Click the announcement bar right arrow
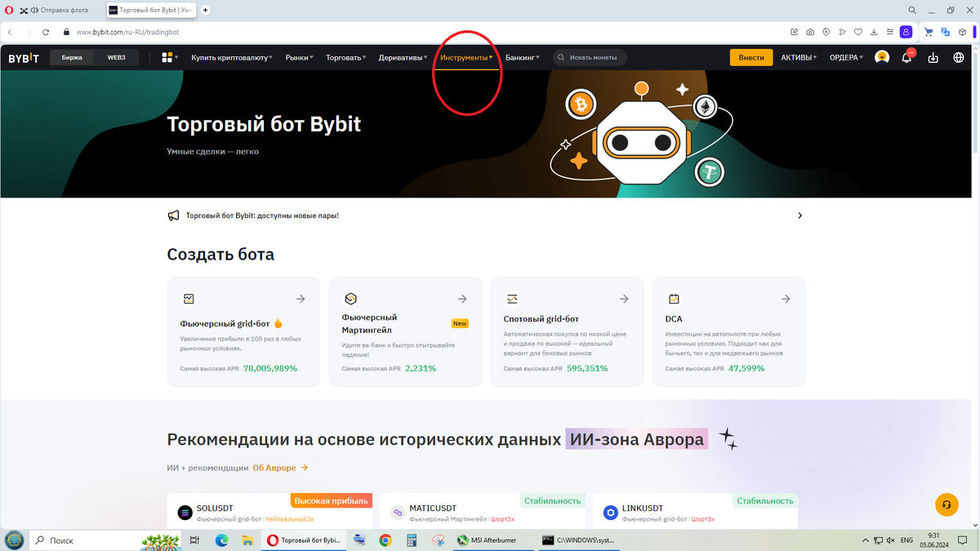Image resolution: width=980 pixels, height=551 pixels. (800, 216)
